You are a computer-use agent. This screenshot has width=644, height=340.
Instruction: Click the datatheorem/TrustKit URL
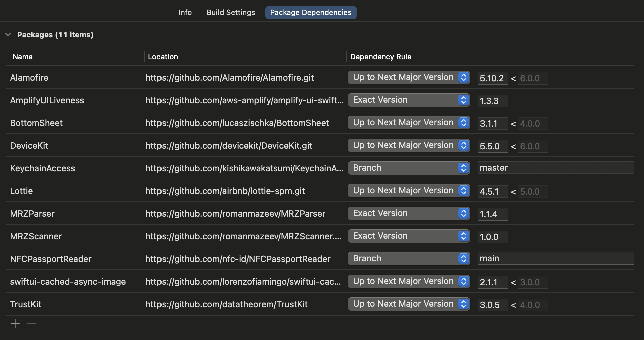[x=227, y=304]
